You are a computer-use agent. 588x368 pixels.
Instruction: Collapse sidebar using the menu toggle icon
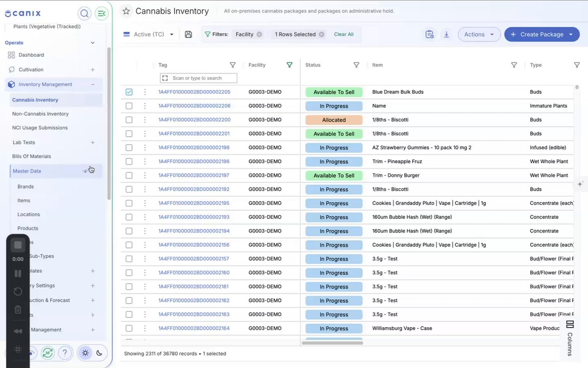tap(101, 13)
